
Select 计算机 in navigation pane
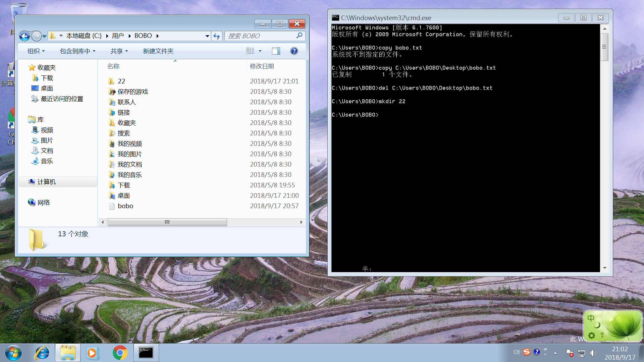click(x=46, y=182)
